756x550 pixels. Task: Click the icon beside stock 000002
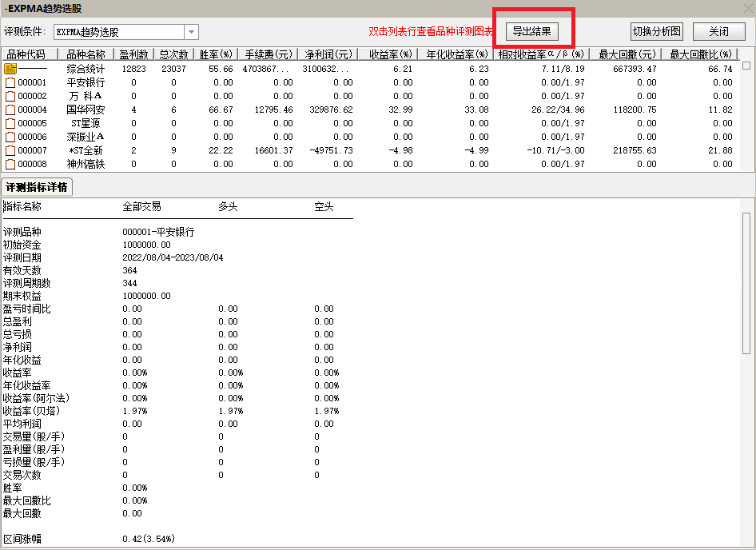pyautogui.click(x=10, y=97)
